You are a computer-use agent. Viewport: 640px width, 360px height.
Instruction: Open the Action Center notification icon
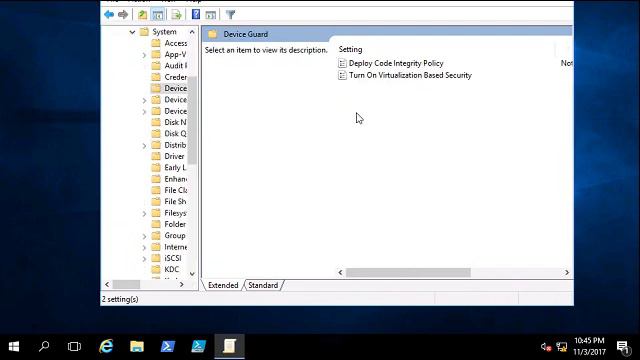[x=623, y=347]
